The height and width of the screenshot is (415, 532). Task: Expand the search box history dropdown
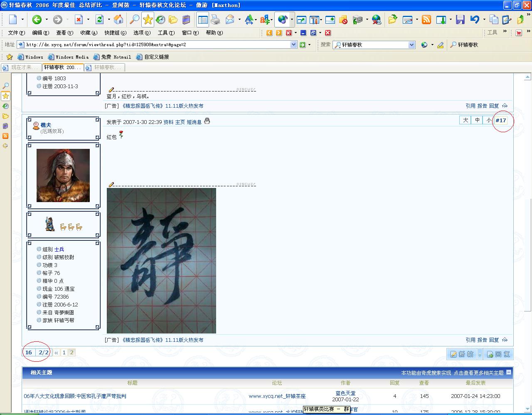click(412, 45)
